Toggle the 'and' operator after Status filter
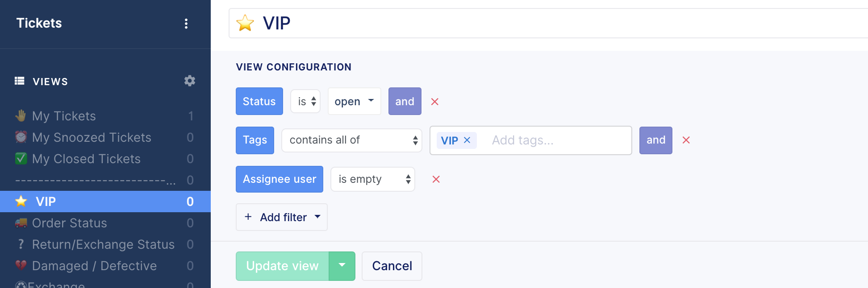This screenshot has height=288, width=868. 405,101
